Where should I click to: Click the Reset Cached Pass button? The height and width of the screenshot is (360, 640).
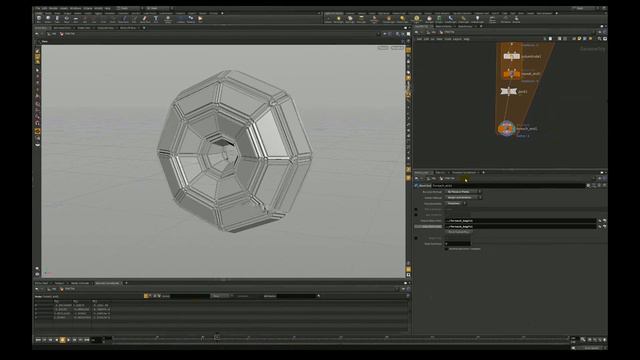coord(458,232)
